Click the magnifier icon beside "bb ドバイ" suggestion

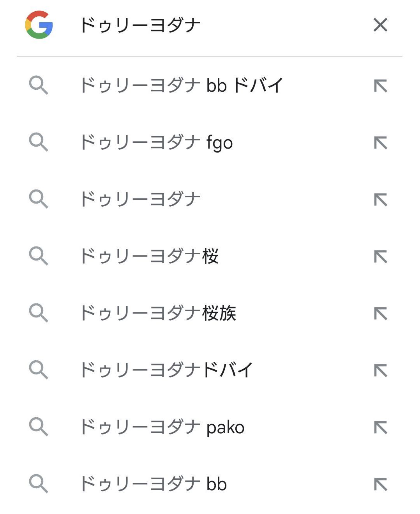click(39, 85)
